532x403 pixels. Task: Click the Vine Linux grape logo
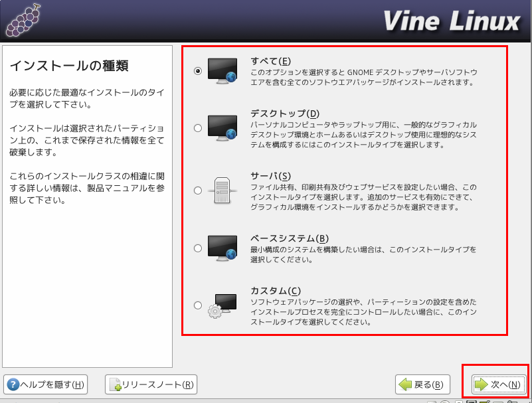pyautogui.click(x=23, y=21)
